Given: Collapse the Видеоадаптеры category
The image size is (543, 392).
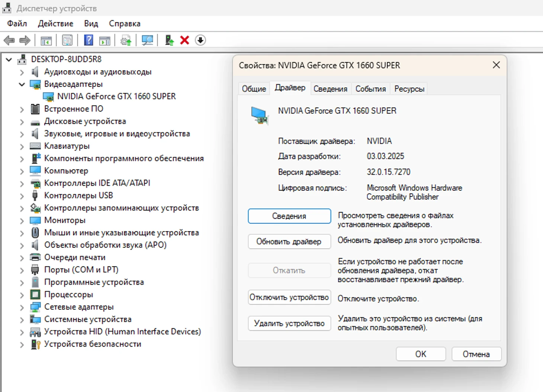Looking at the screenshot, I should [x=22, y=84].
